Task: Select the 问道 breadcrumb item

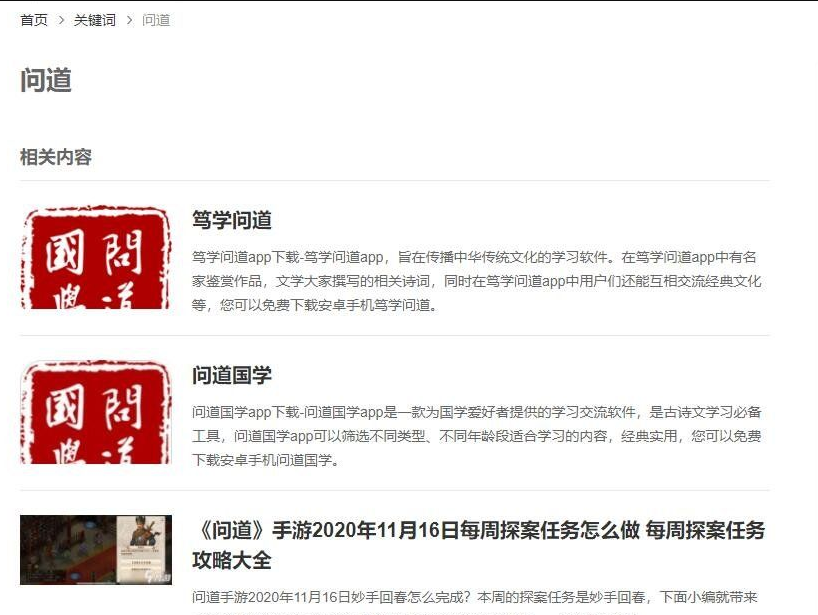Action: pyautogui.click(x=156, y=20)
